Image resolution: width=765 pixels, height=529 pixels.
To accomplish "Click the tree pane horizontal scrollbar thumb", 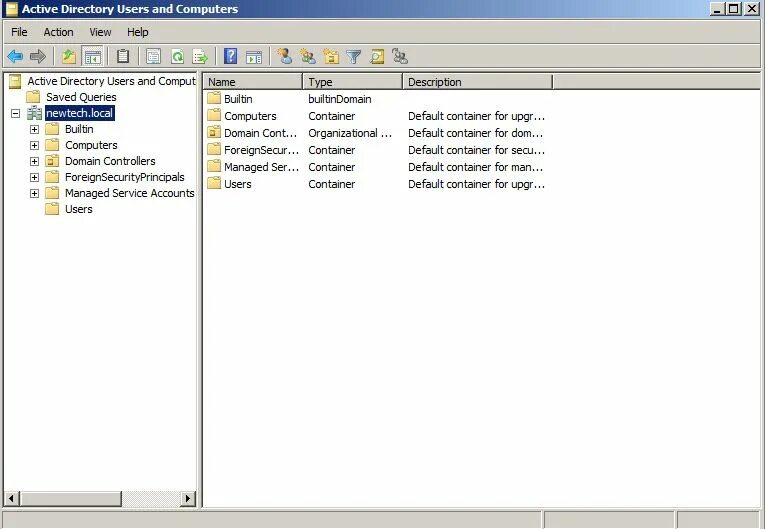I will pos(71,499).
